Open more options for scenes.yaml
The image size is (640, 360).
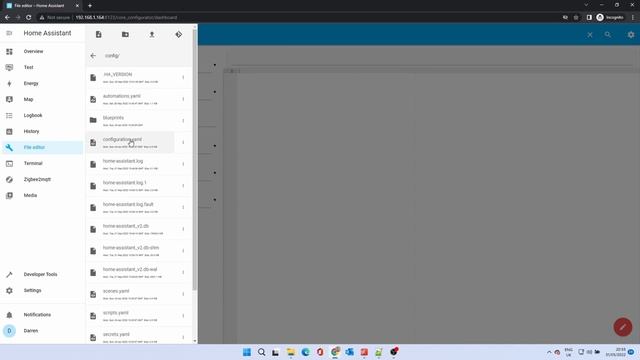pos(183,294)
